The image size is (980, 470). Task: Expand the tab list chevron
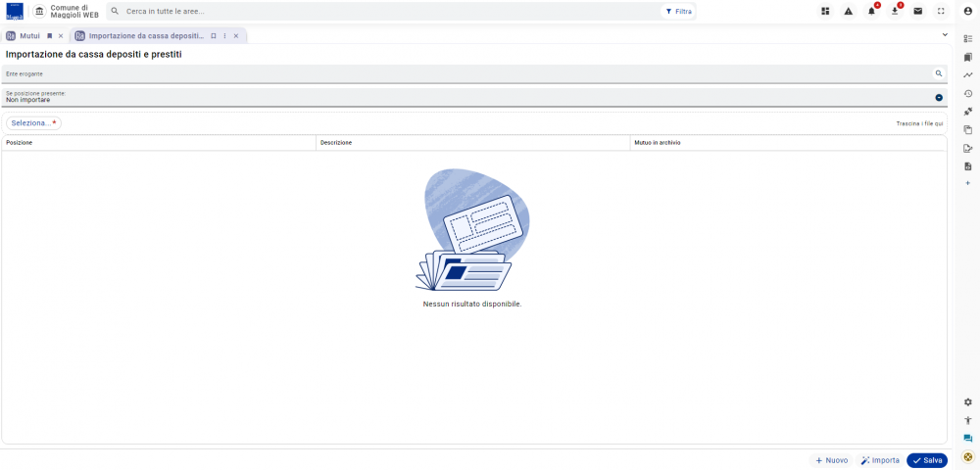[945, 35]
